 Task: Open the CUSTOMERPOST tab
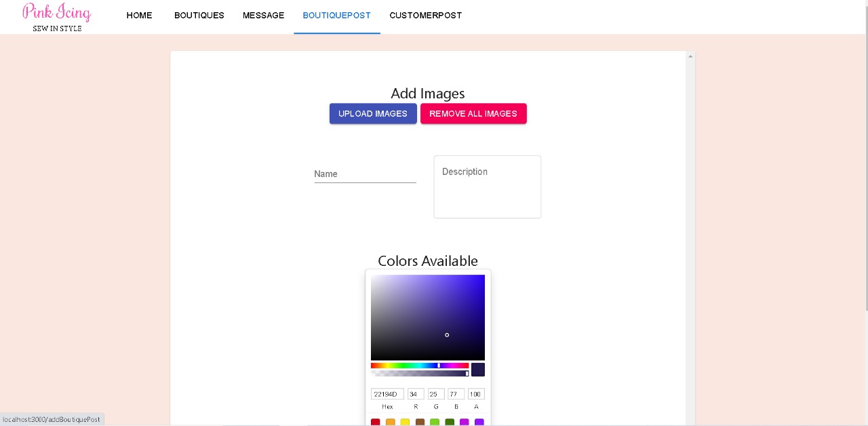(x=426, y=16)
